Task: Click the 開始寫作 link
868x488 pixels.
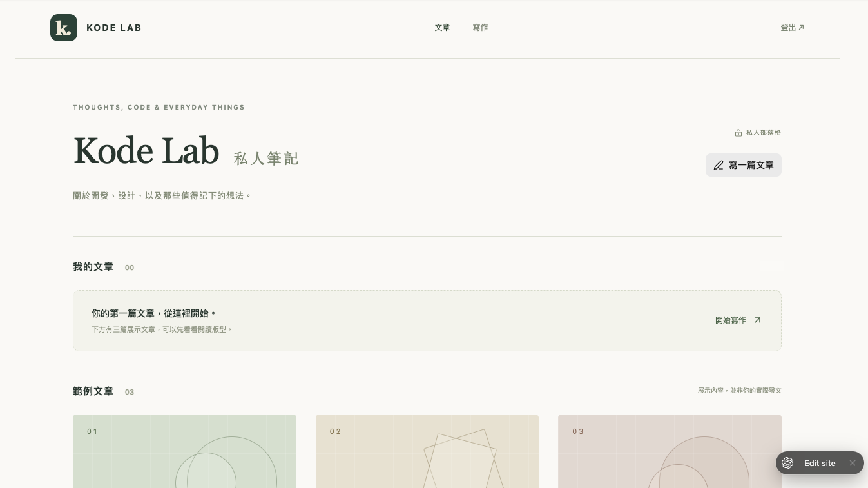Action: [x=738, y=320]
